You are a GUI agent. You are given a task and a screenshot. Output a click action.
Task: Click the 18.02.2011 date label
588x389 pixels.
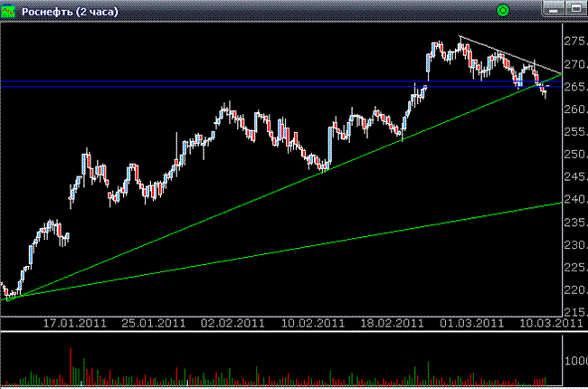point(393,323)
